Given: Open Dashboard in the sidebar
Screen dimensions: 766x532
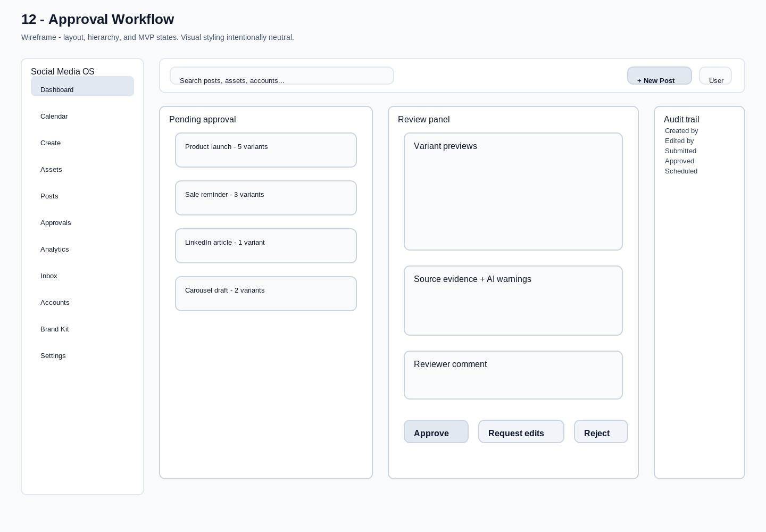Looking at the screenshot, I should (82, 86).
